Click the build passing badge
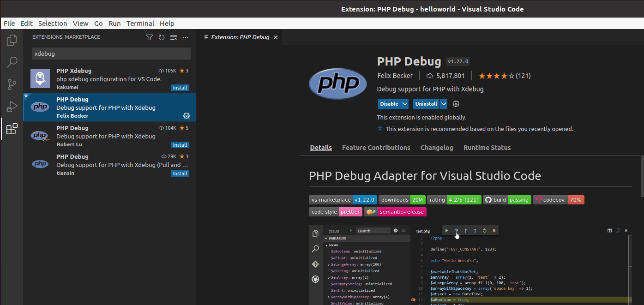This screenshot has height=305, width=644. (507, 200)
